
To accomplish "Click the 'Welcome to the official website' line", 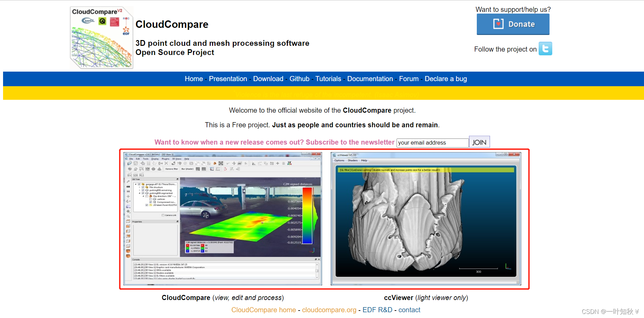I will coord(322,110).
